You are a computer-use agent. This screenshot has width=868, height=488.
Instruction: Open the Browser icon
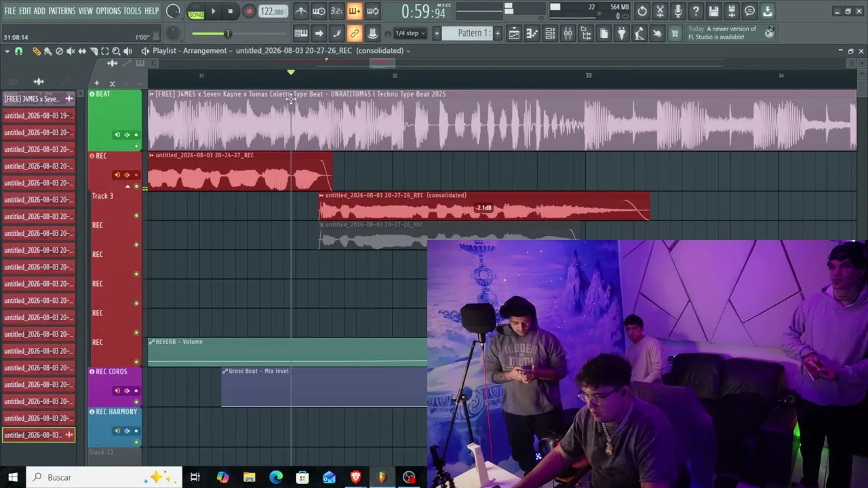pos(586,33)
